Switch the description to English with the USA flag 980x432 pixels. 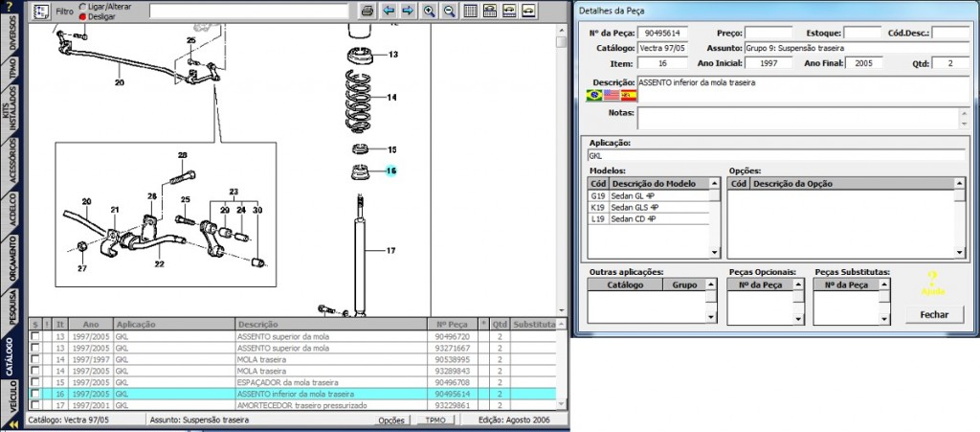(x=612, y=95)
